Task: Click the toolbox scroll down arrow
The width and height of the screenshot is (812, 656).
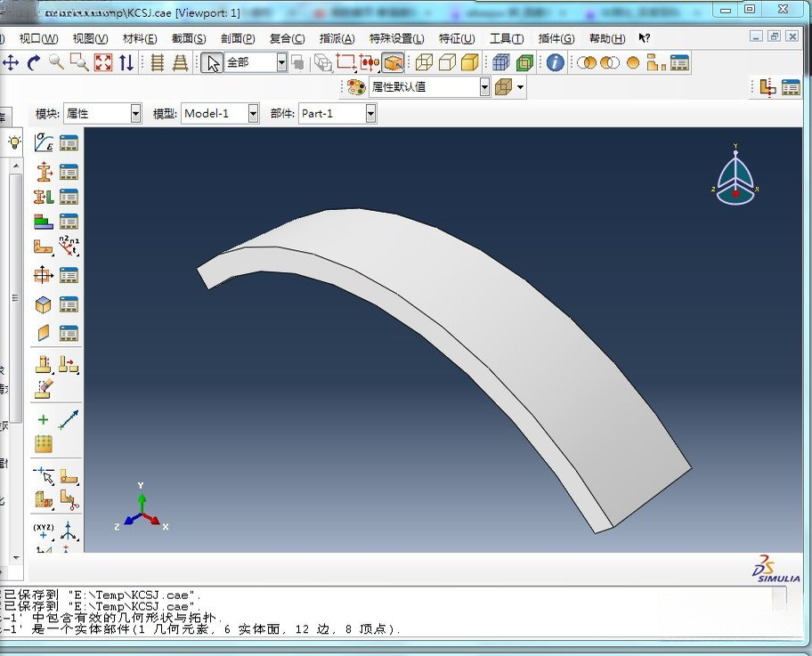Action: pyautogui.click(x=16, y=557)
